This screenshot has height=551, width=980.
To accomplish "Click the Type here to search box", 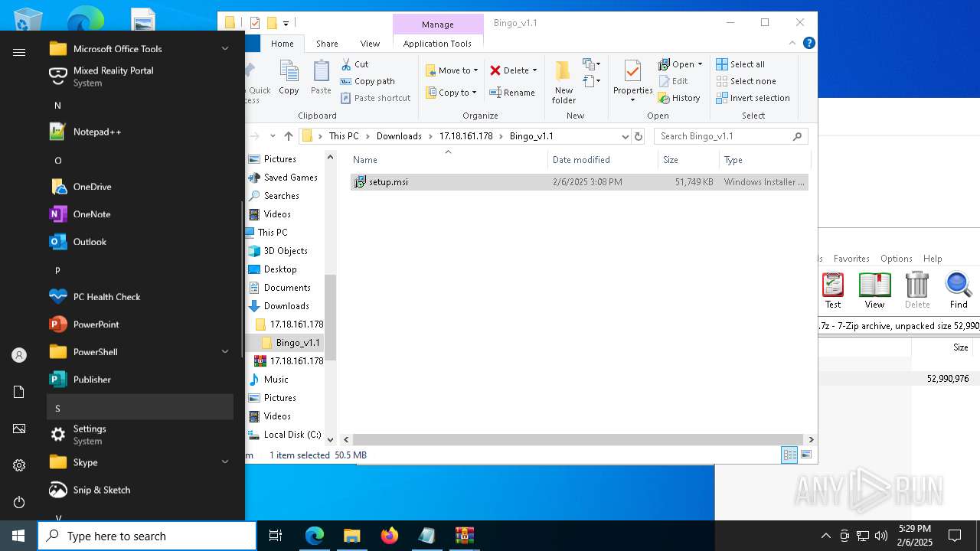I will [147, 536].
